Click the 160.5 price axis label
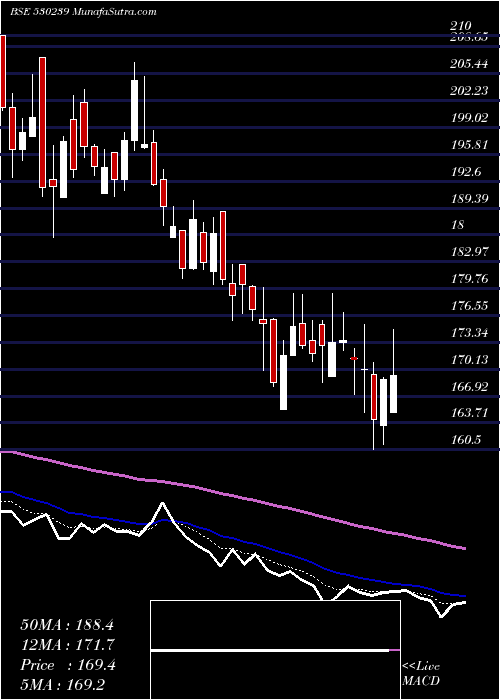 click(x=466, y=440)
